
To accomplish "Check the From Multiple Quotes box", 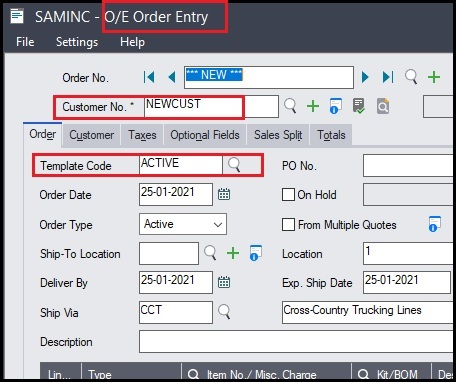I will [x=288, y=224].
